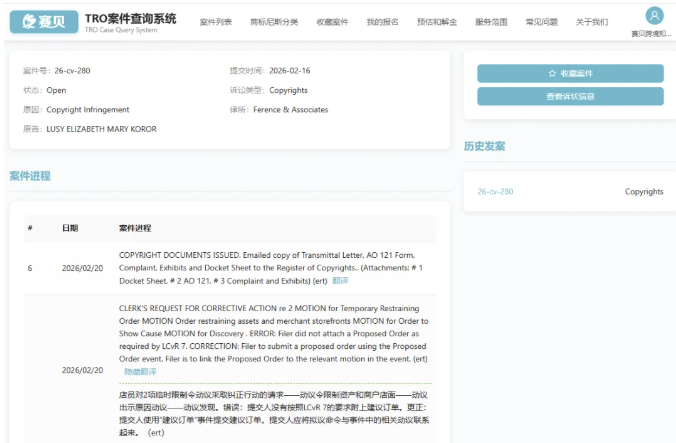Screen dimensions: 676x443
Task: Go to 商标尼斯分类 page
Action: [274, 22]
